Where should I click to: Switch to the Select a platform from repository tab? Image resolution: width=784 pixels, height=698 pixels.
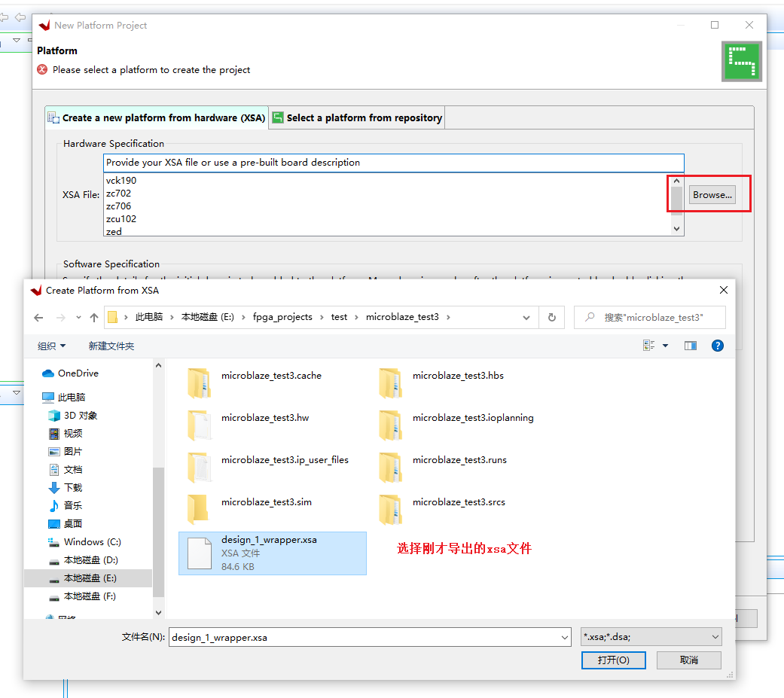point(356,117)
